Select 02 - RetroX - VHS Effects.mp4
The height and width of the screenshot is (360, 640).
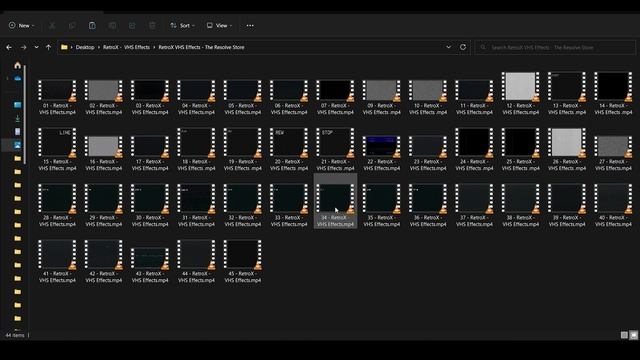(104, 97)
